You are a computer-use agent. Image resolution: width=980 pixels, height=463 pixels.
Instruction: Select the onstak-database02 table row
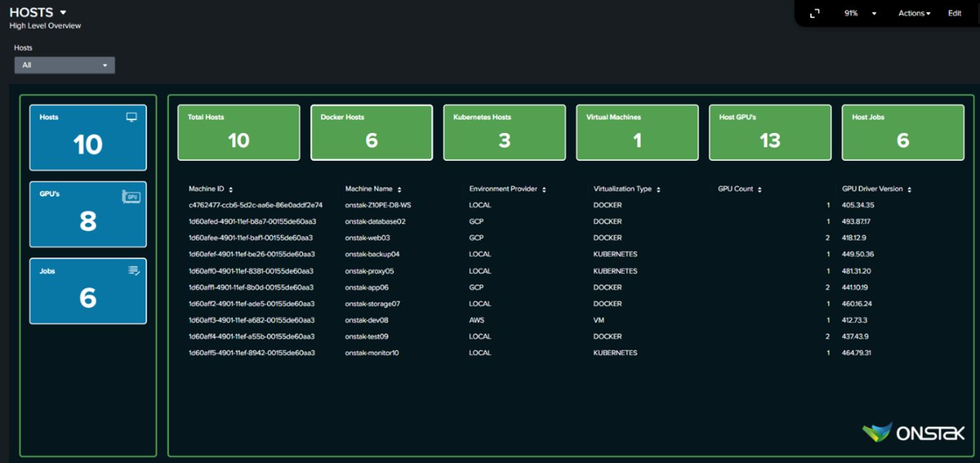click(375, 222)
